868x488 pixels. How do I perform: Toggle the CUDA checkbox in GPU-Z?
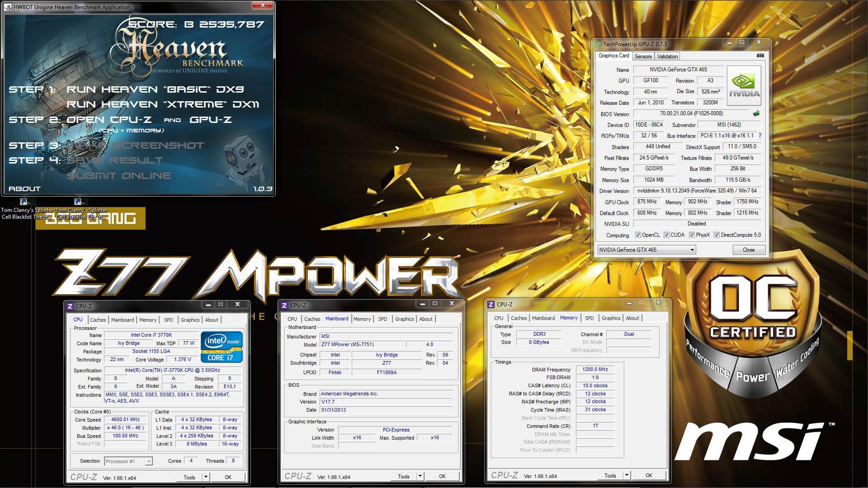pos(666,235)
